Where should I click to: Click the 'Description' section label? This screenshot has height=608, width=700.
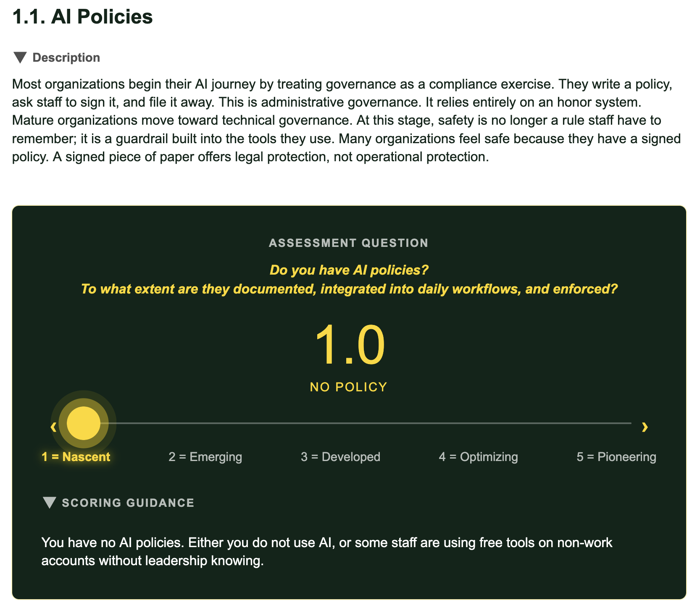click(66, 58)
